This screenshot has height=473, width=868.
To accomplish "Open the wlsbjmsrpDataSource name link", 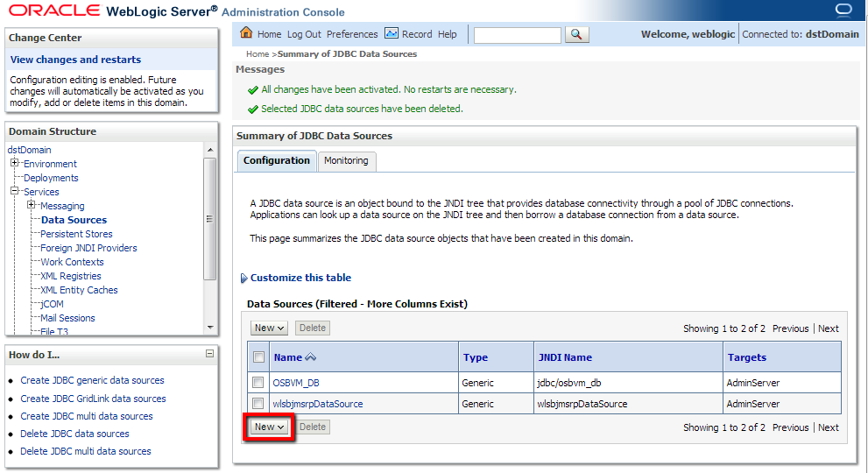I will pos(318,404).
